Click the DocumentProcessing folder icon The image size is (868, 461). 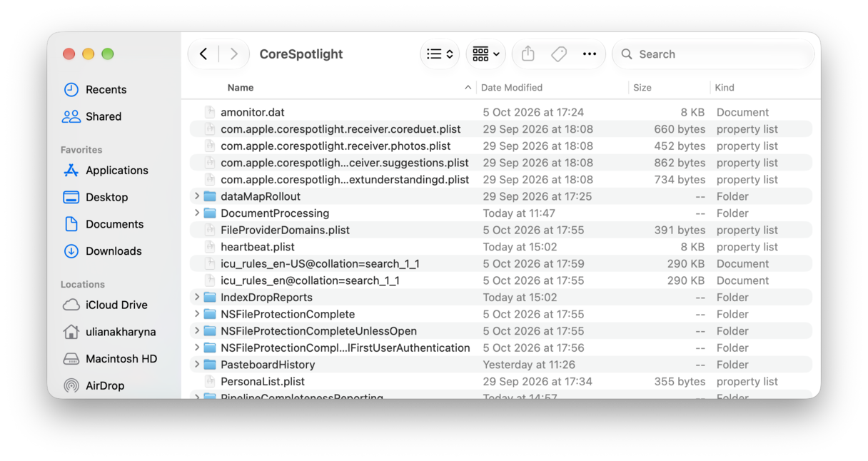pos(209,213)
